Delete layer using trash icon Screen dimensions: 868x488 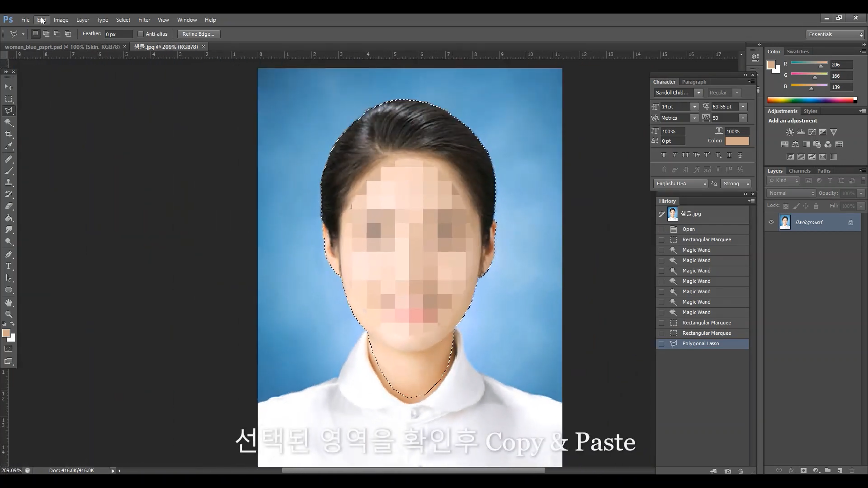tap(852, 470)
